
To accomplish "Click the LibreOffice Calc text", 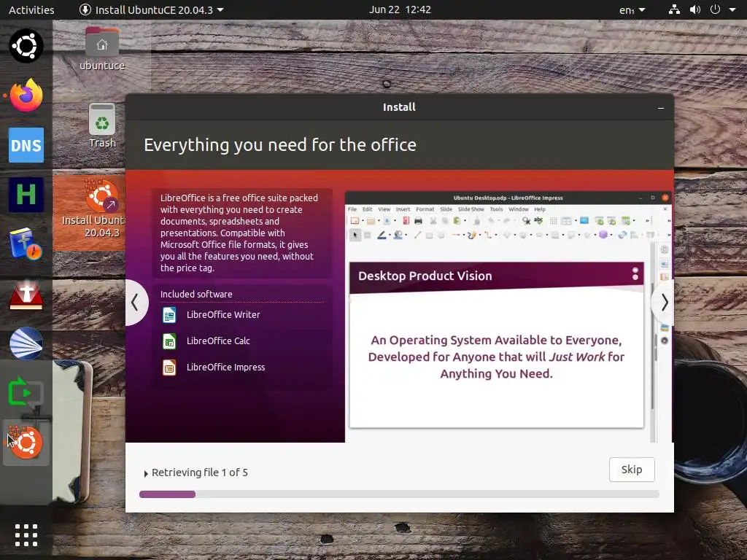I will 218,341.
